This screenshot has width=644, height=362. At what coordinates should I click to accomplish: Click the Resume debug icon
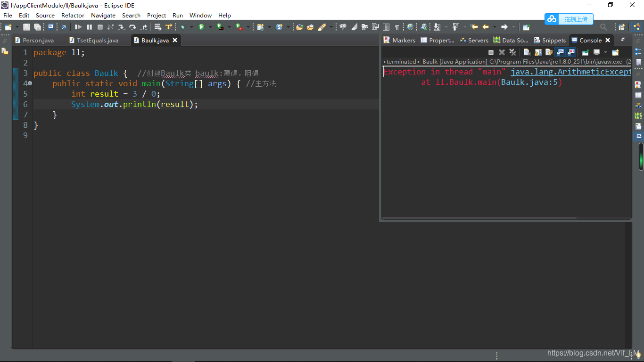point(78,27)
